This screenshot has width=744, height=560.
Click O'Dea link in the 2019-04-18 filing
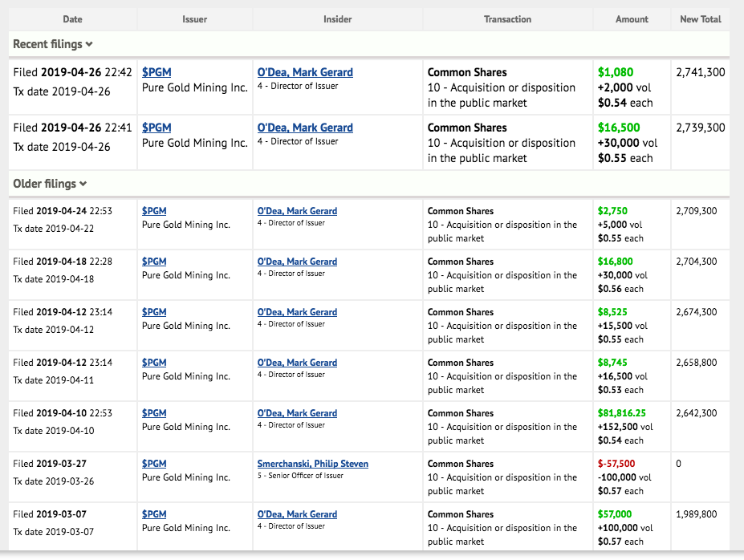[x=297, y=262]
